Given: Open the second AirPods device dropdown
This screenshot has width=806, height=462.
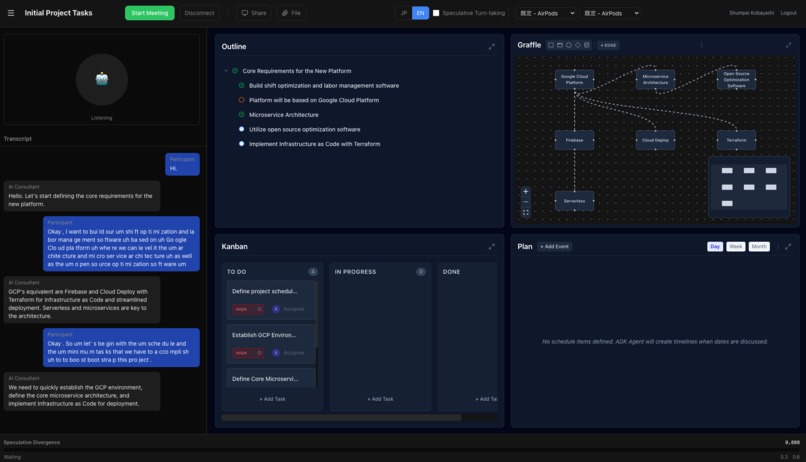Looking at the screenshot, I should pos(610,13).
